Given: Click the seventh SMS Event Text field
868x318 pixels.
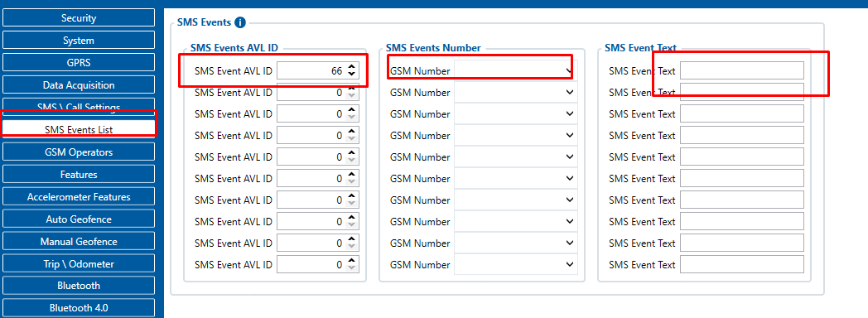Looking at the screenshot, I should (x=742, y=200).
